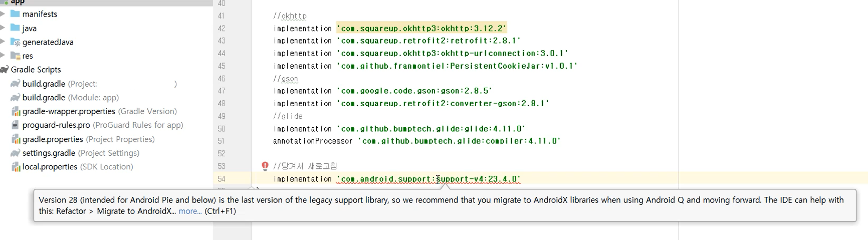Click the gradle-wrapper.properties file icon
The height and width of the screenshot is (240, 868).
point(16,111)
